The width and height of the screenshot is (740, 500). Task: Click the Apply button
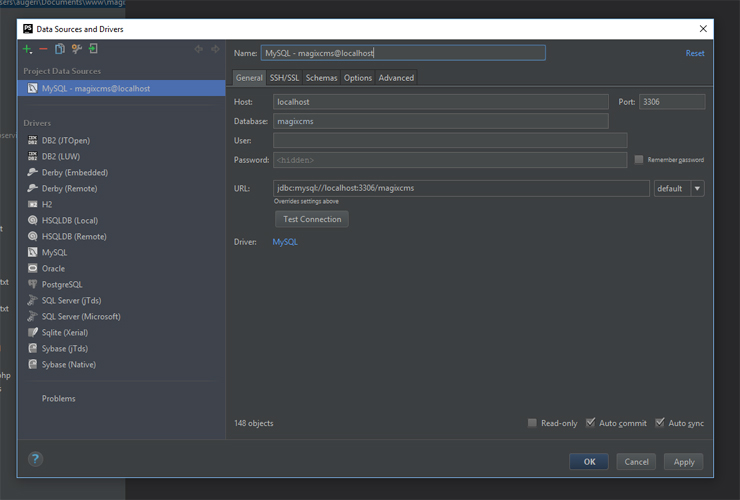(684, 462)
